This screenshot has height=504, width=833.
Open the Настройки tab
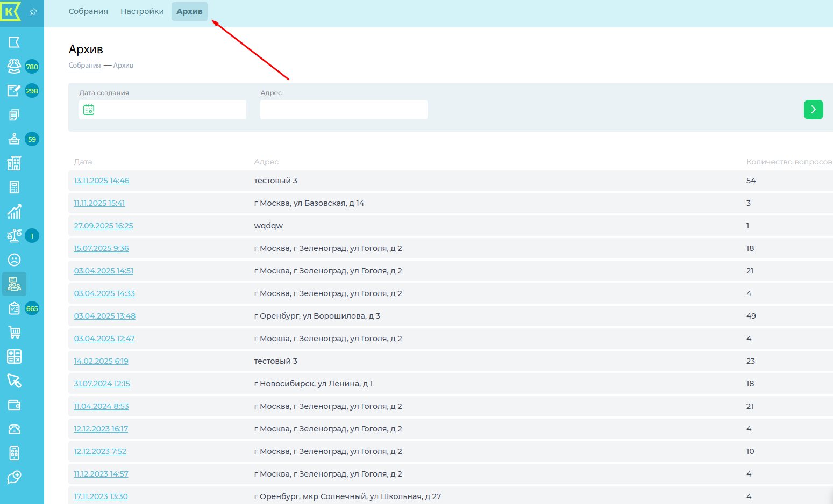[x=142, y=11]
